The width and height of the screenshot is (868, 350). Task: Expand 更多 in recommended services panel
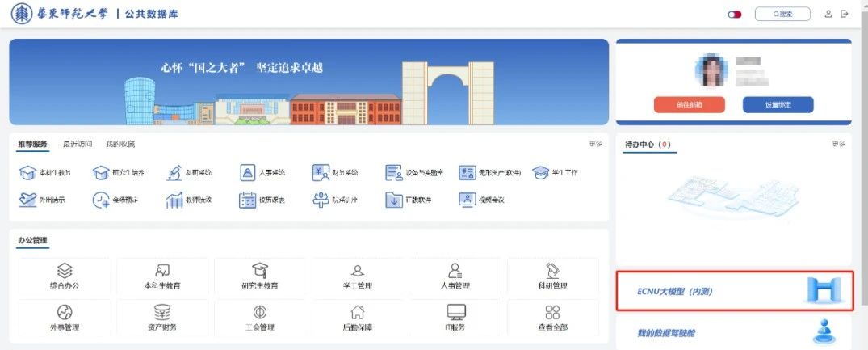(x=595, y=144)
